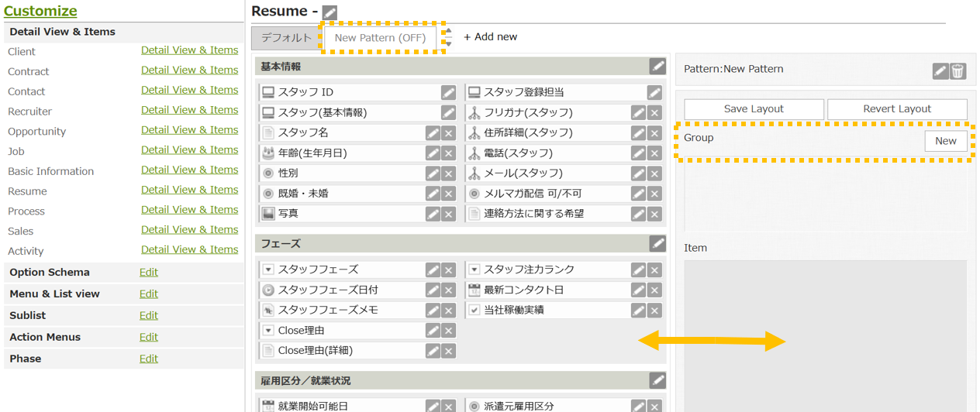
Task: Click the pattern order up/down arrows
Action: coord(447,37)
